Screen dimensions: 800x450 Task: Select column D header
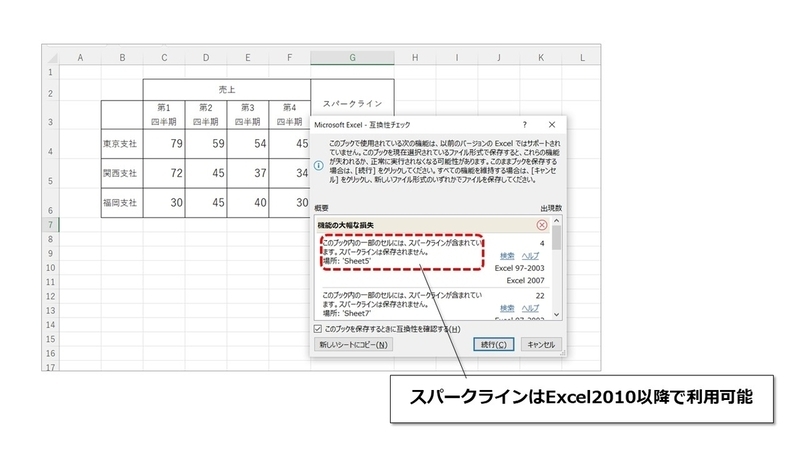point(206,58)
